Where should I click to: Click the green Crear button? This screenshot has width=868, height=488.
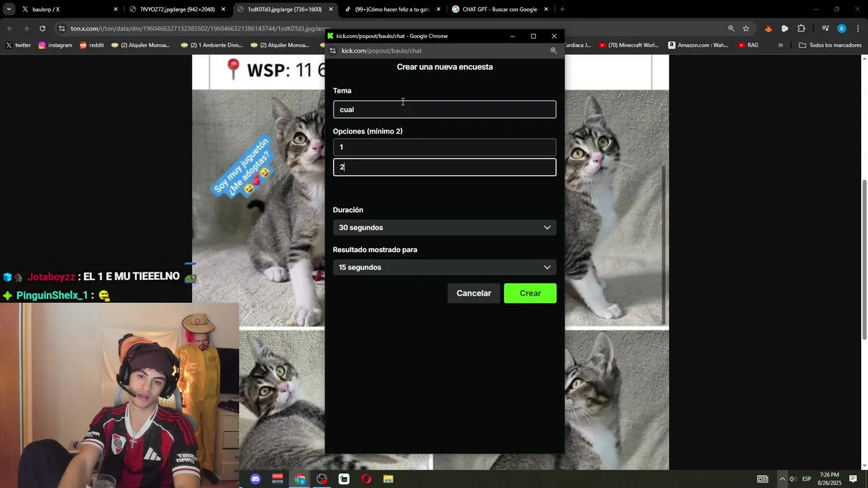click(x=530, y=293)
